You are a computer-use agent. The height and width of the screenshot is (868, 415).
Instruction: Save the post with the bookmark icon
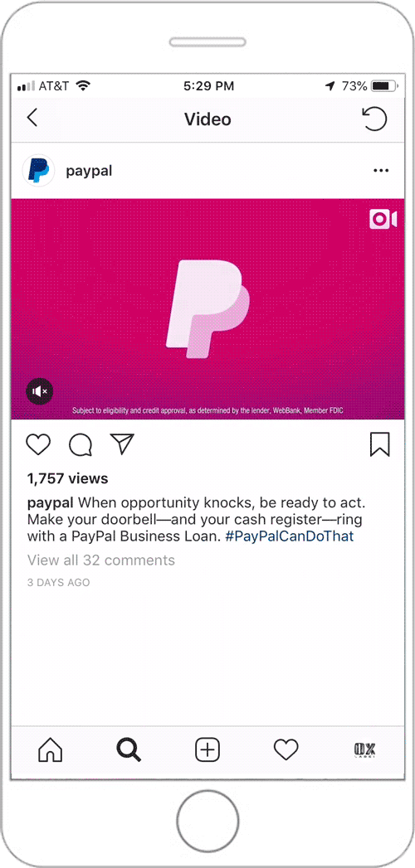[x=380, y=444]
